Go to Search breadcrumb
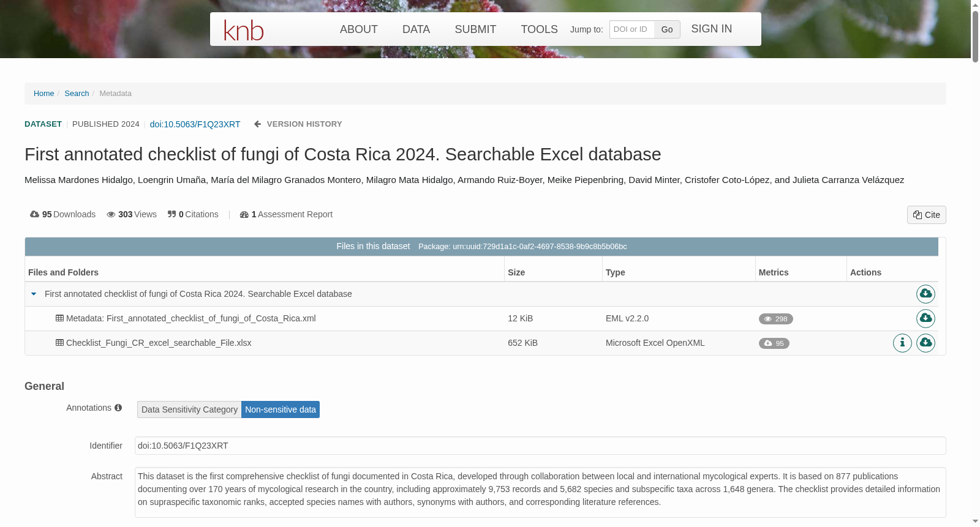This screenshot has width=980, height=527. (x=77, y=94)
